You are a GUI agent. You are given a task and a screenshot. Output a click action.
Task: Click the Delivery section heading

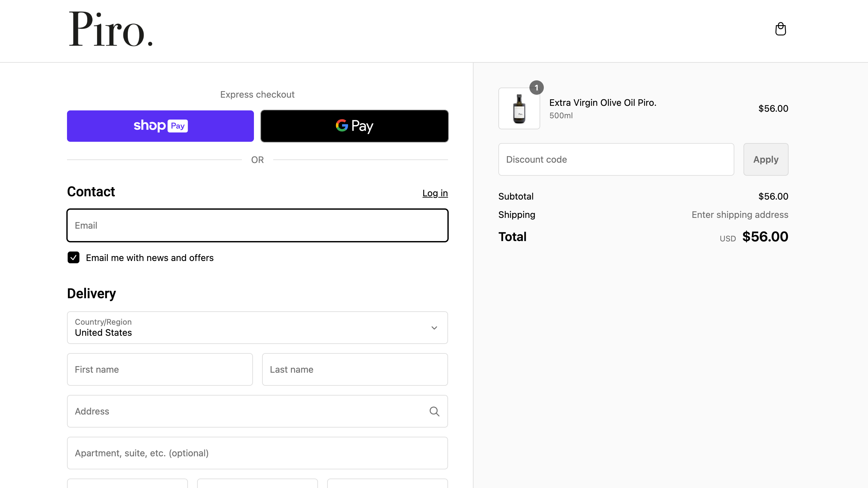pyautogui.click(x=91, y=293)
